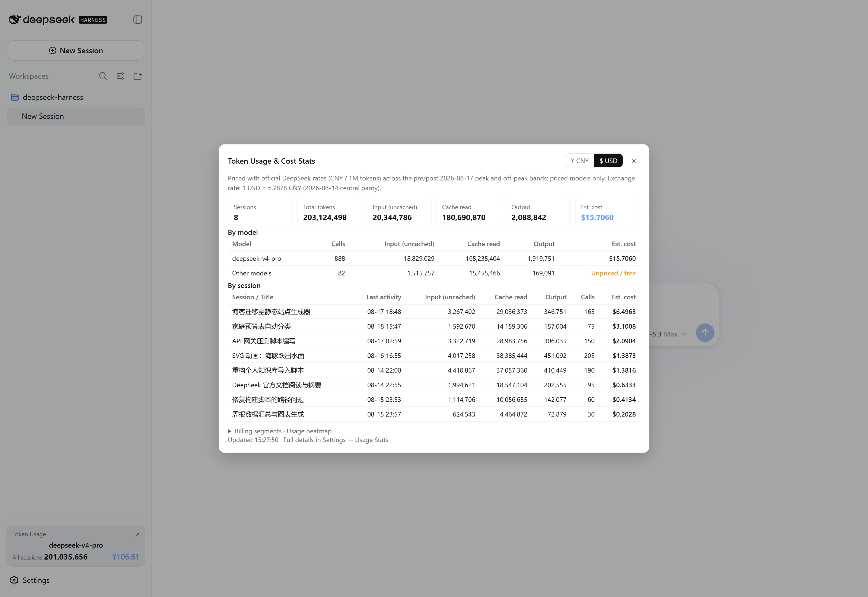
Task: Select session '博客迁移至静态站点生成器'
Action: (434, 312)
